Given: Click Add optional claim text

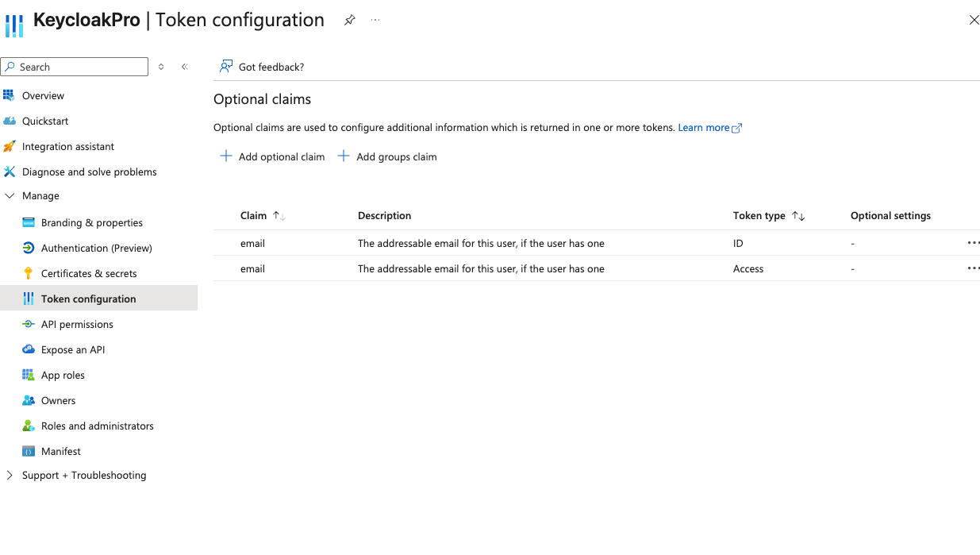Looking at the screenshot, I should point(282,156).
